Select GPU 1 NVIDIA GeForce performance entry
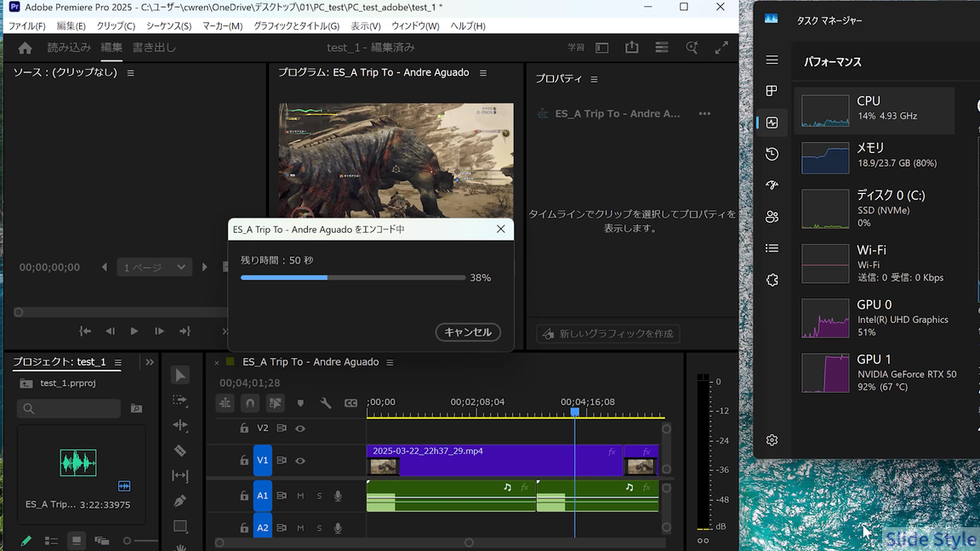Image resolution: width=980 pixels, height=551 pixels. point(878,373)
